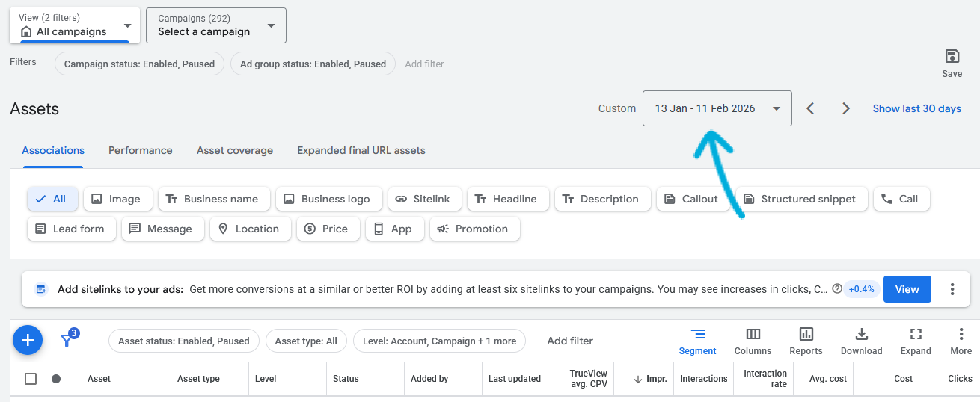Open the Segment options
The image size is (980, 402).
point(697,341)
